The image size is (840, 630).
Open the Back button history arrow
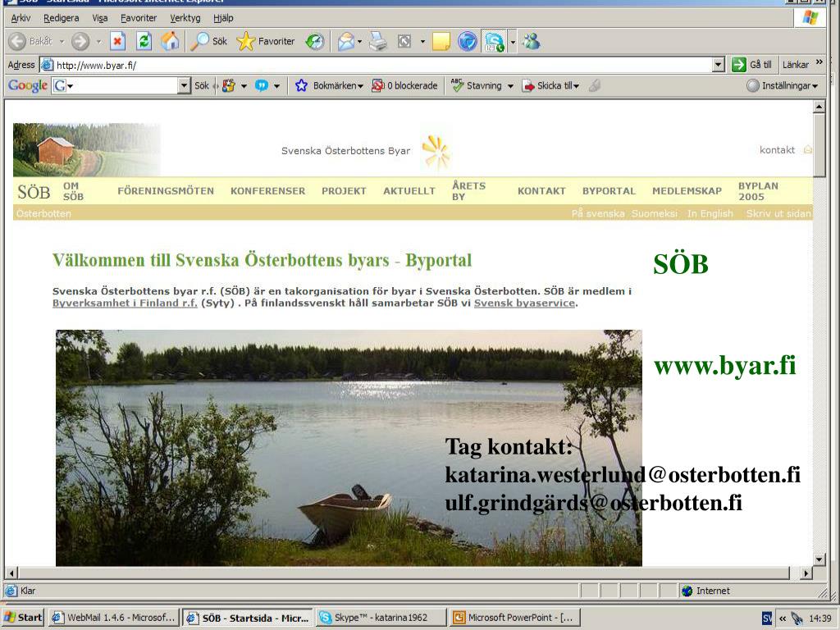pyautogui.click(x=62, y=41)
